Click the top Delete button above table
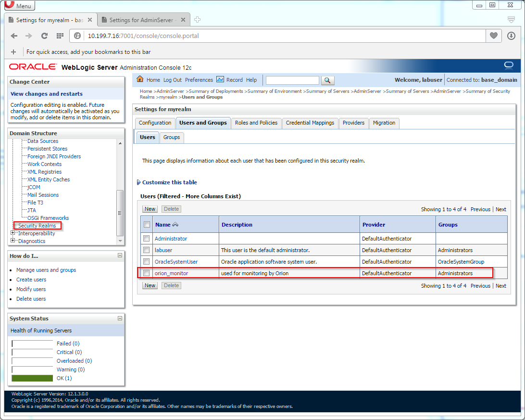Viewport: 525px width, 420px height. click(x=172, y=209)
